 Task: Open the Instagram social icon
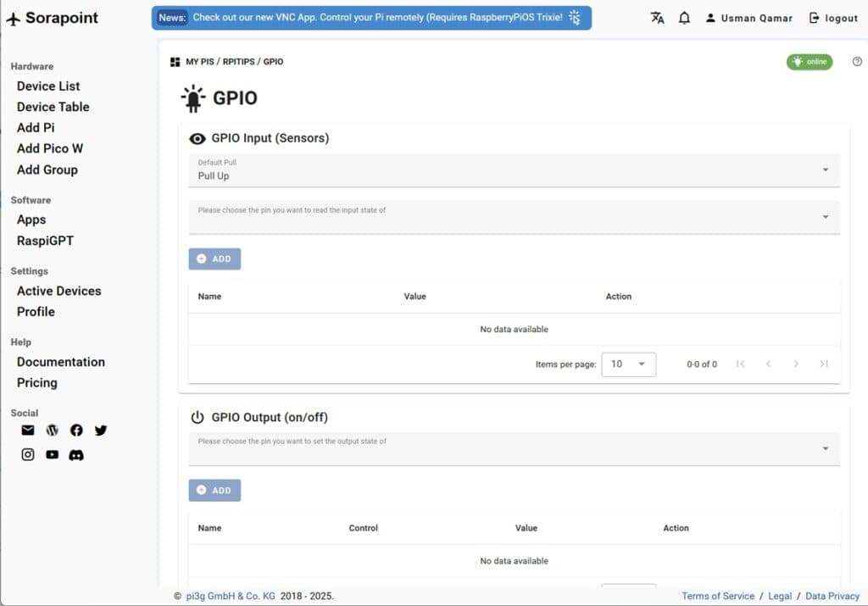coord(28,455)
